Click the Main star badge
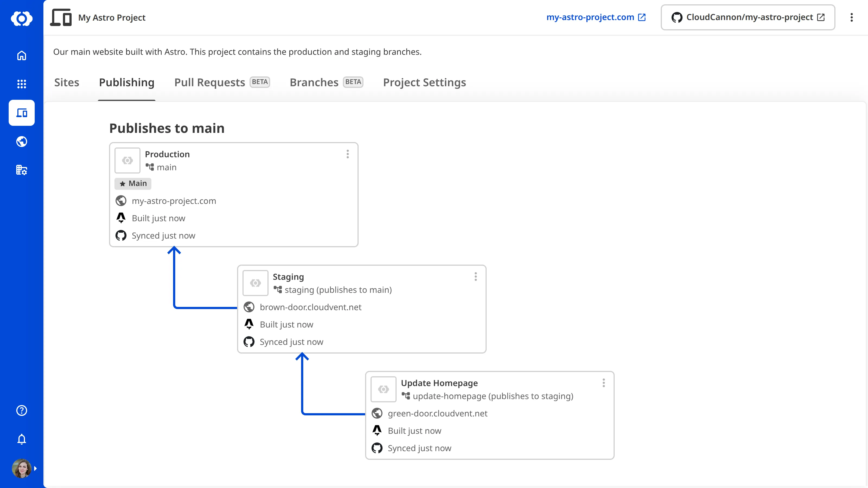Image resolution: width=868 pixels, height=488 pixels. click(133, 184)
